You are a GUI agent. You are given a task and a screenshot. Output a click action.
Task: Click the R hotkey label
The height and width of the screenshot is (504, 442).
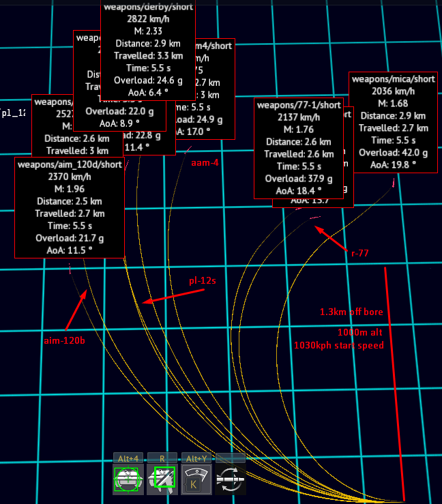(162, 458)
